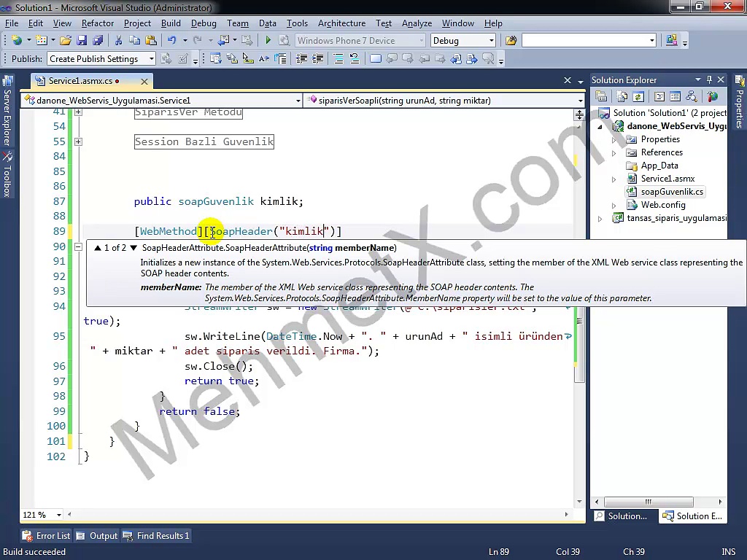This screenshot has width=747, height=560.
Task: Click the Solution Explorer horizontal scrollbar thumb
Action: (x=649, y=502)
